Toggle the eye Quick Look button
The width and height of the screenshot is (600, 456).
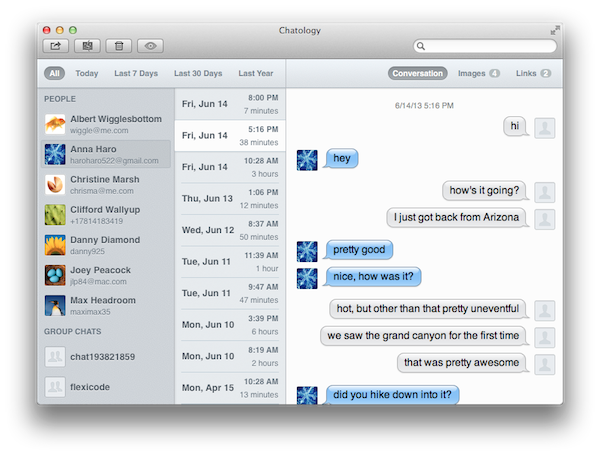point(150,46)
